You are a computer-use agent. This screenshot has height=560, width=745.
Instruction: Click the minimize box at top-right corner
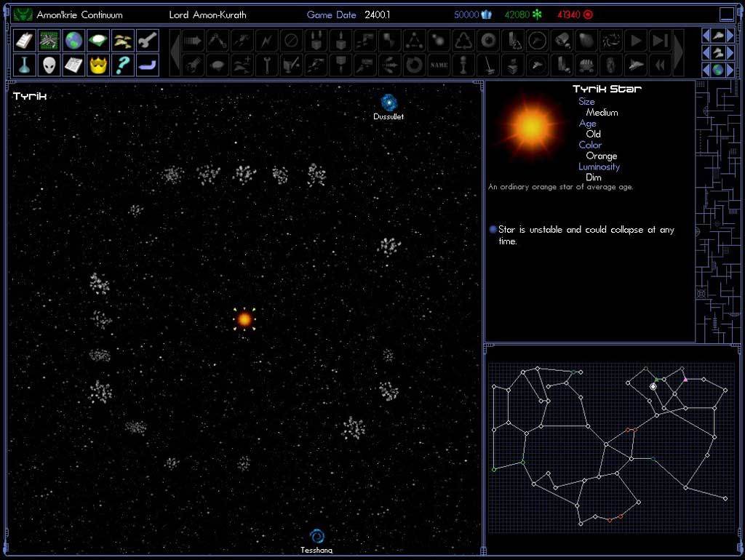(727, 15)
